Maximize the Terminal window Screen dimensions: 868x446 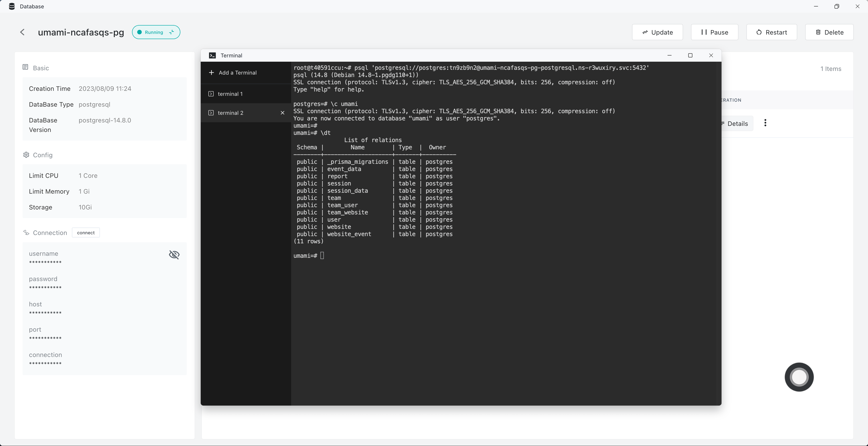[690, 56]
